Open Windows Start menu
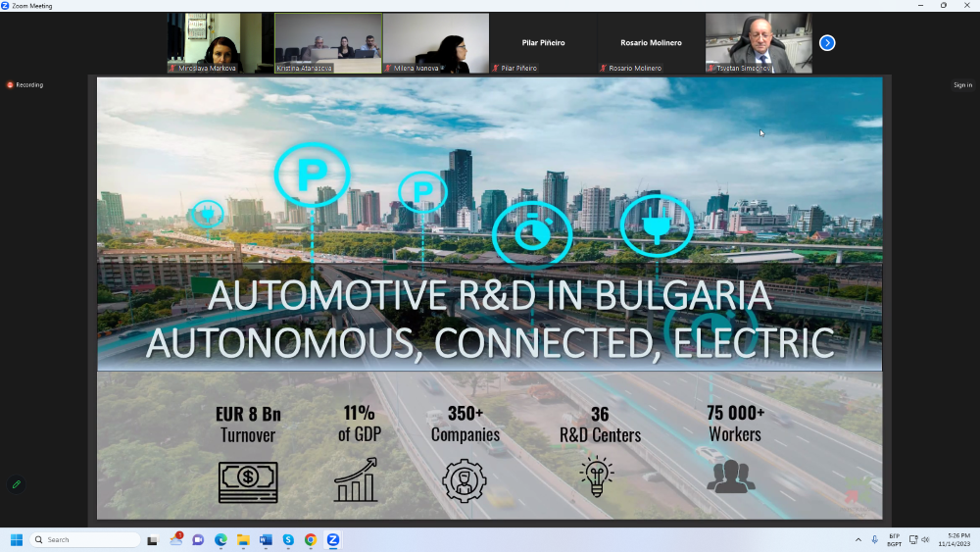Screen dimensions: 980x552 click(x=17, y=540)
